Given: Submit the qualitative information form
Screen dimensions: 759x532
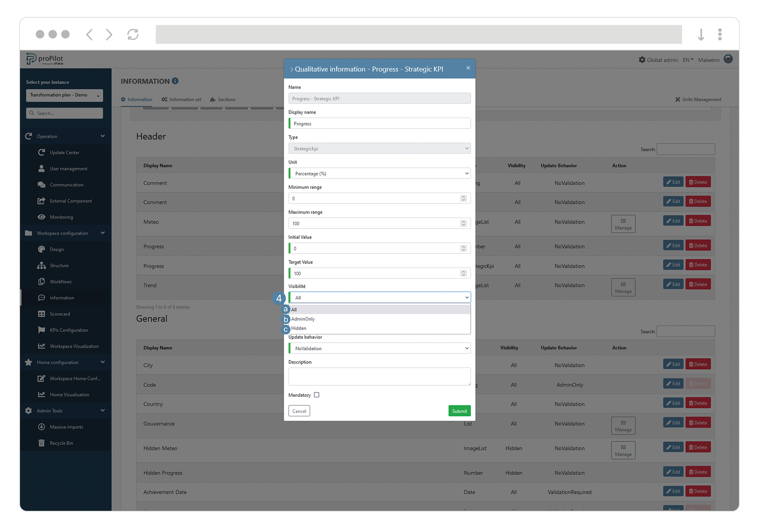Looking at the screenshot, I should tap(459, 411).
